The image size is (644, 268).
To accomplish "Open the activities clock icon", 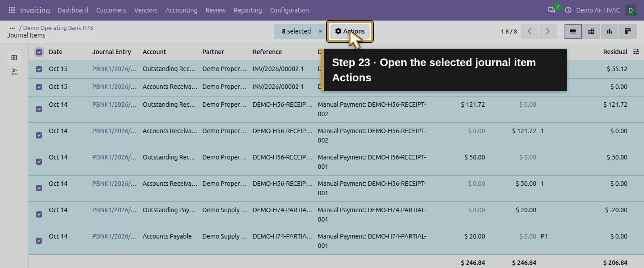I will tap(568, 10).
